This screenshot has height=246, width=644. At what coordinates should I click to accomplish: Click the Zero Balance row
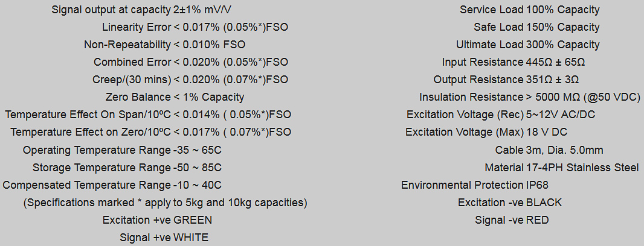click(175, 97)
